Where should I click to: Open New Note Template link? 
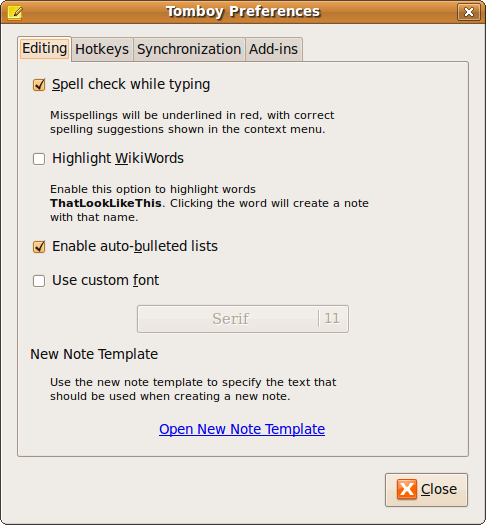pos(242,429)
